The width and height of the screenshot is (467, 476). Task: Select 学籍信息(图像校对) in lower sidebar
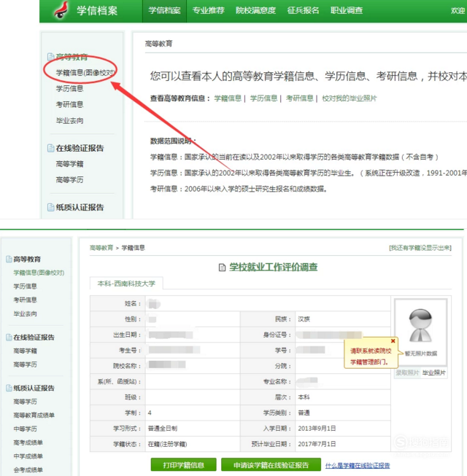pyautogui.click(x=39, y=273)
